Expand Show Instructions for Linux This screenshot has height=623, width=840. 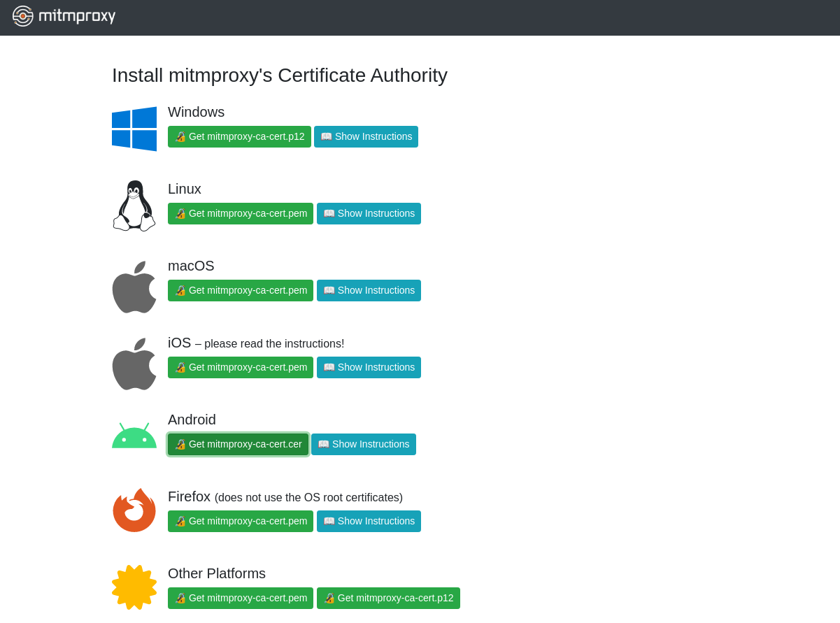click(x=369, y=214)
